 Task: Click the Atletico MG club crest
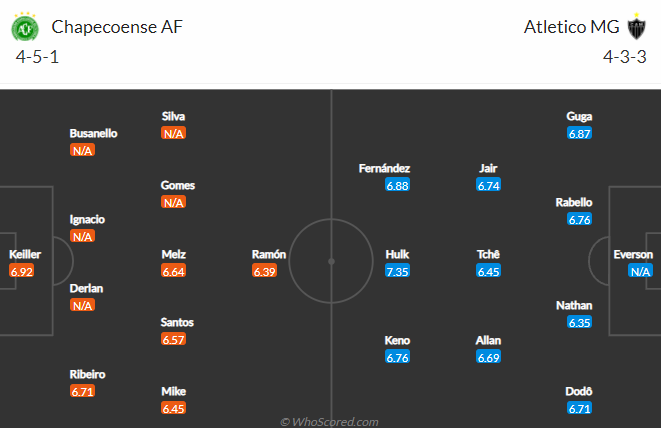click(x=636, y=27)
